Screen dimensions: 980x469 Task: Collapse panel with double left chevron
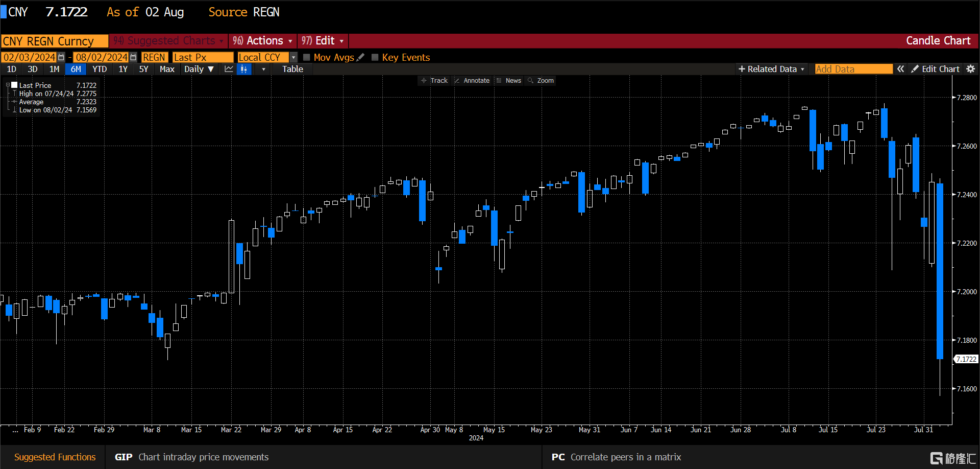901,69
